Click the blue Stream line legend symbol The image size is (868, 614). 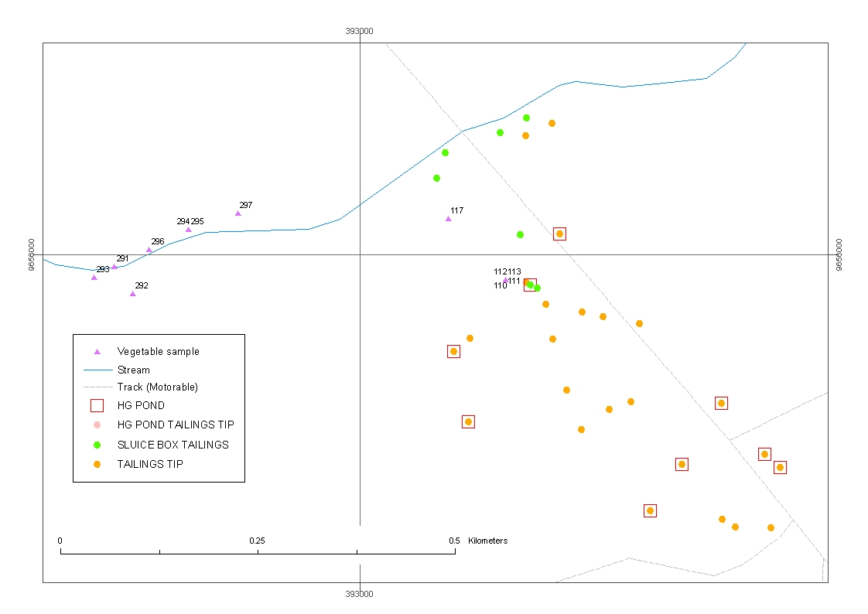click(97, 370)
